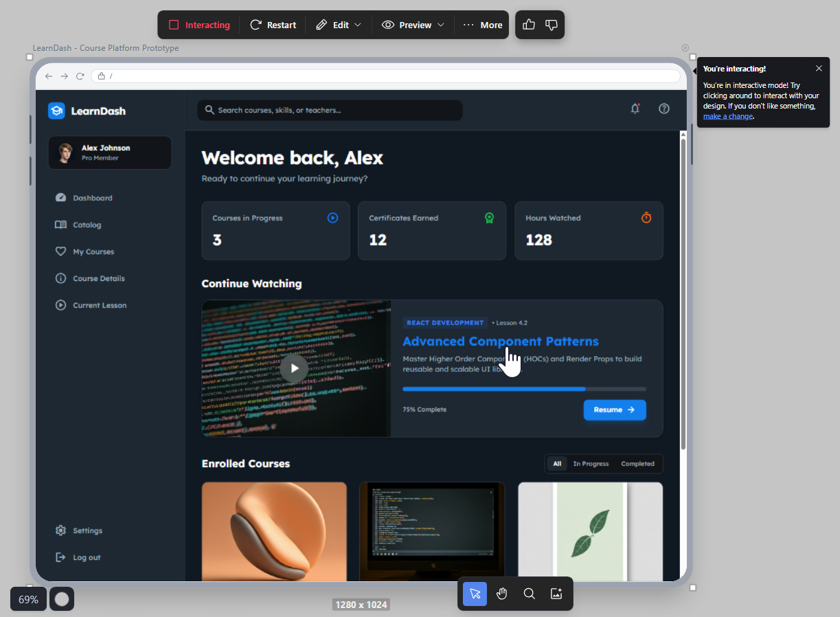Click the Current Lesson play-circle icon

60,305
